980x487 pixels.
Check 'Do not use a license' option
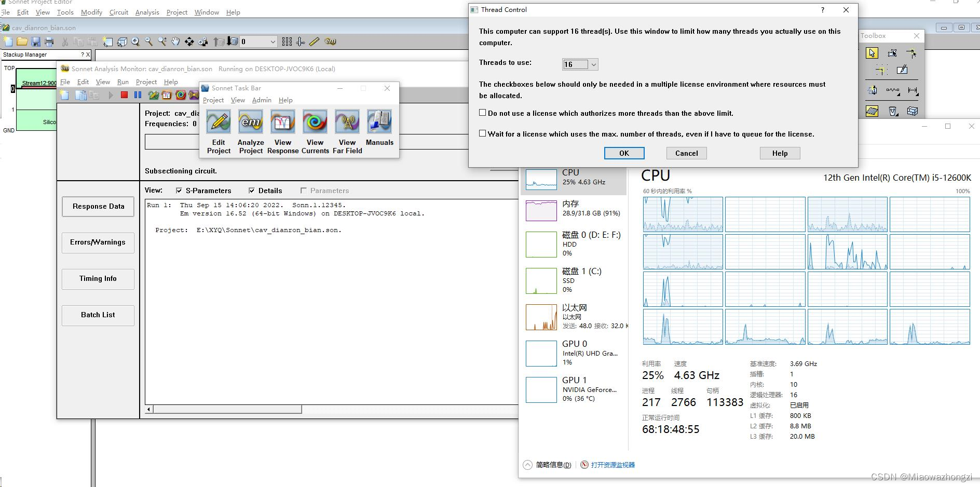[483, 113]
